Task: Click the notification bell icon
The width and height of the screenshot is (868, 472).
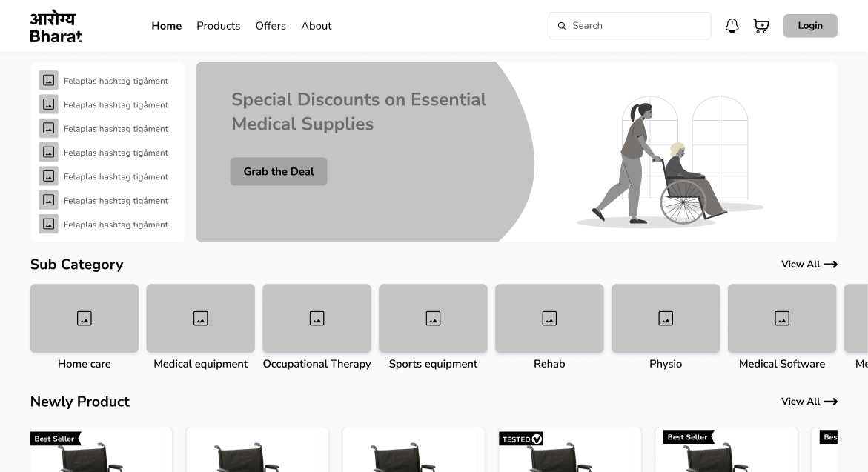Action: (732, 26)
